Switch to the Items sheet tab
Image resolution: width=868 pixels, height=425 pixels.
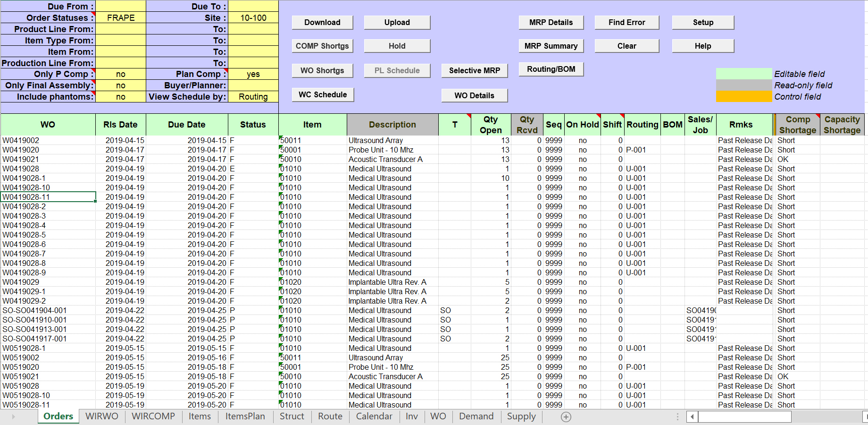click(200, 416)
